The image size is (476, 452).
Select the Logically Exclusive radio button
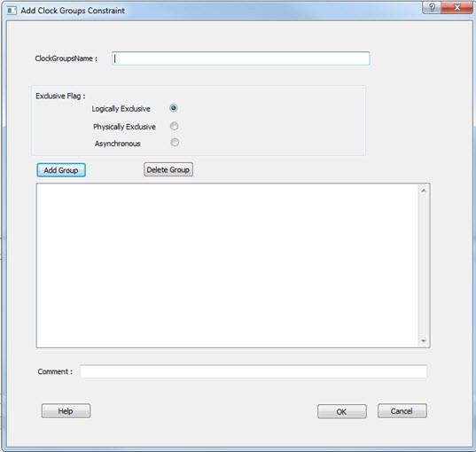174,108
